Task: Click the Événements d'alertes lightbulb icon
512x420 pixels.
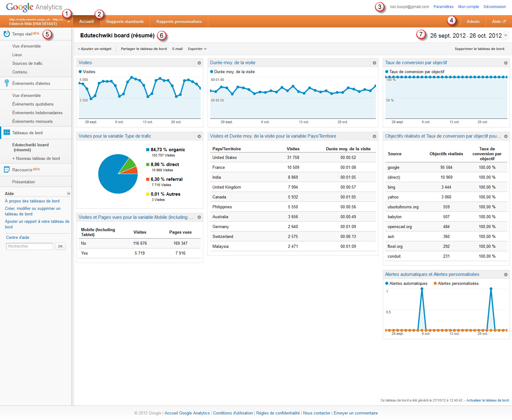Action: click(x=6, y=83)
